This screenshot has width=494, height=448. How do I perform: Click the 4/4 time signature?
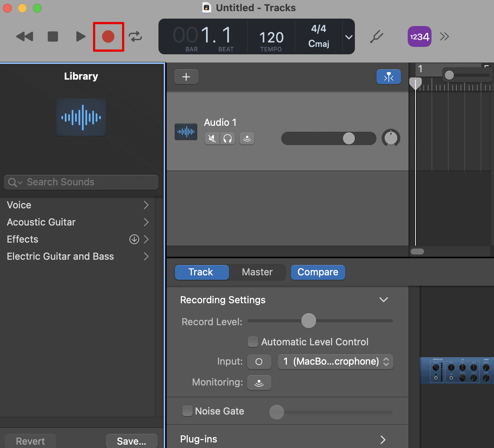tap(319, 29)
